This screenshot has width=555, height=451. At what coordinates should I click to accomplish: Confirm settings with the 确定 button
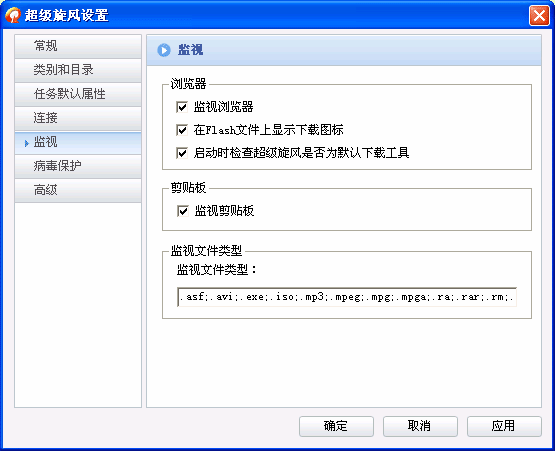tap(336, 426)
